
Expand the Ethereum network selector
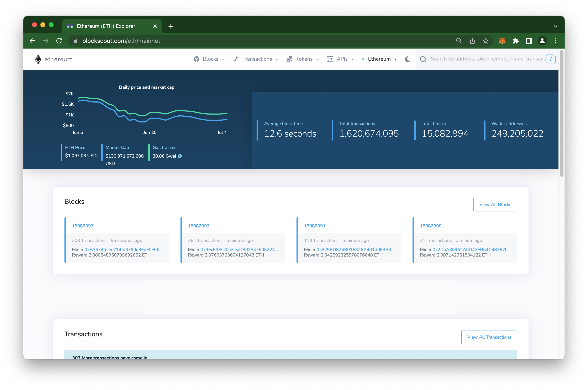click(x=380, y=59)
